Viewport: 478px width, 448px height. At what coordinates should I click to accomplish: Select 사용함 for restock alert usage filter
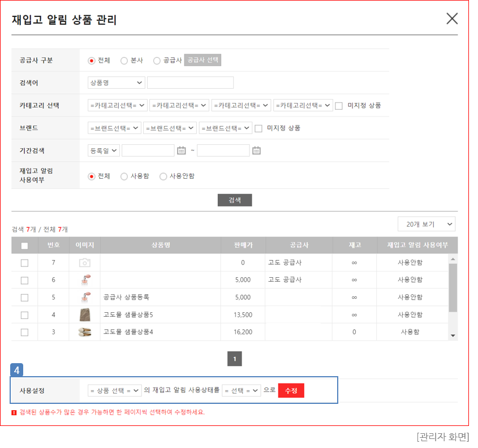124,176
